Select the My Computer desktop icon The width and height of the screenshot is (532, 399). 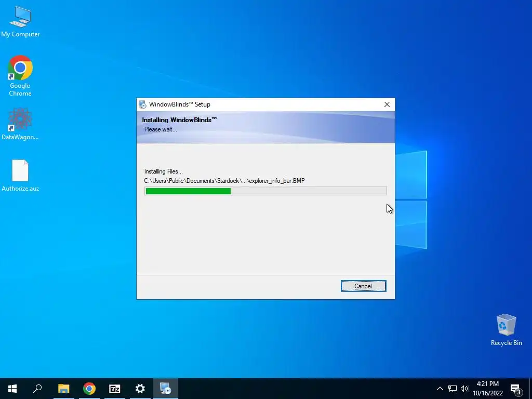(x=20, y=21)
